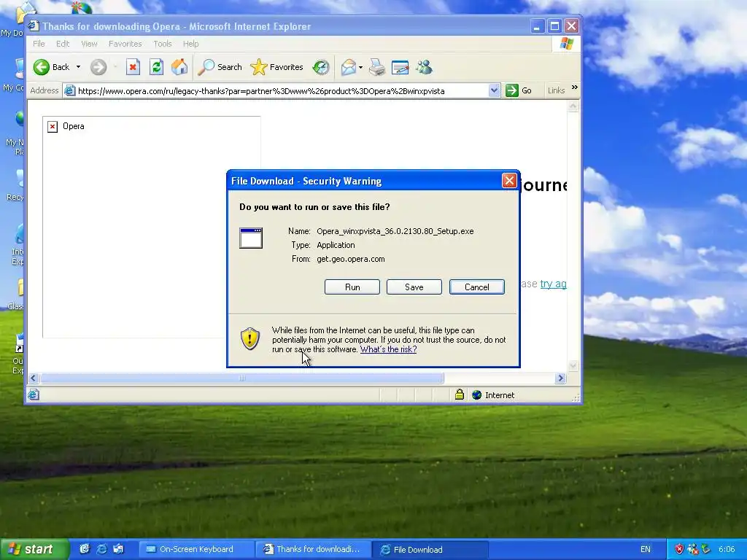Switch to Thanks for downloading taskbar button
Screen dimensions: 747x560
click(312, 550)
